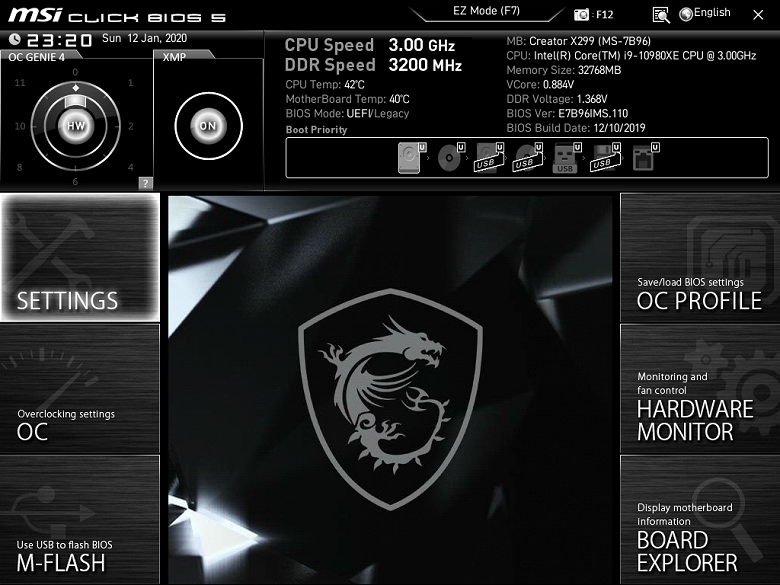The image size is (780, 585).
Task: Switch to EZ Mode (F7)
Action: tap(487, 11)
